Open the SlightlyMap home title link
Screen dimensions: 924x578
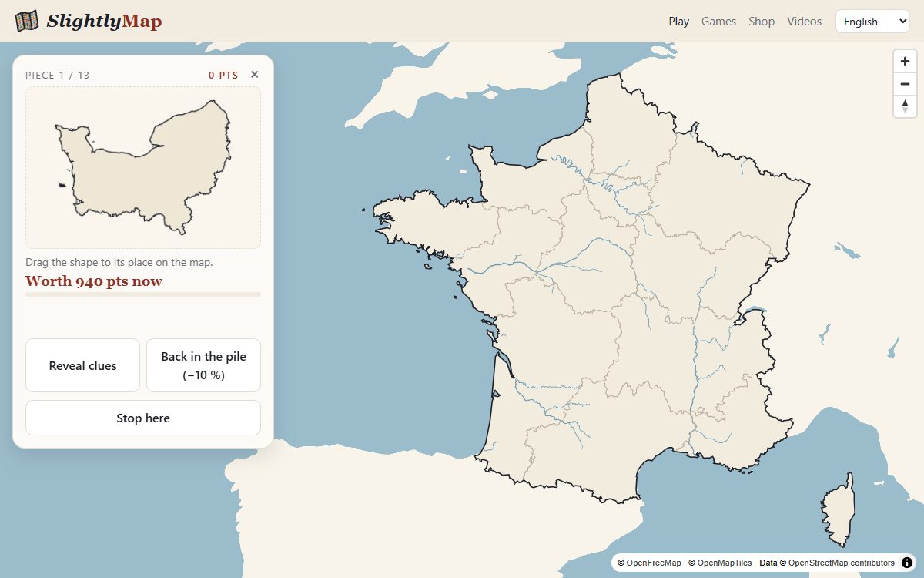104,21
